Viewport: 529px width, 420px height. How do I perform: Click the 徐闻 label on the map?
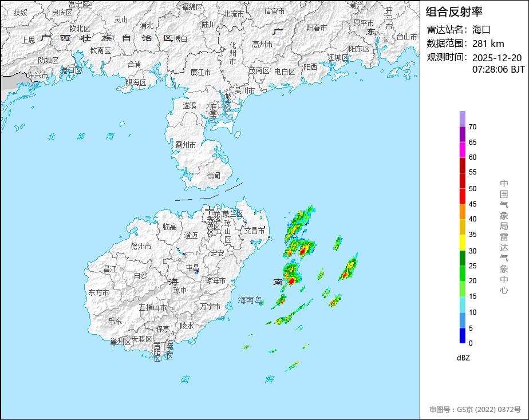[213, 176]
